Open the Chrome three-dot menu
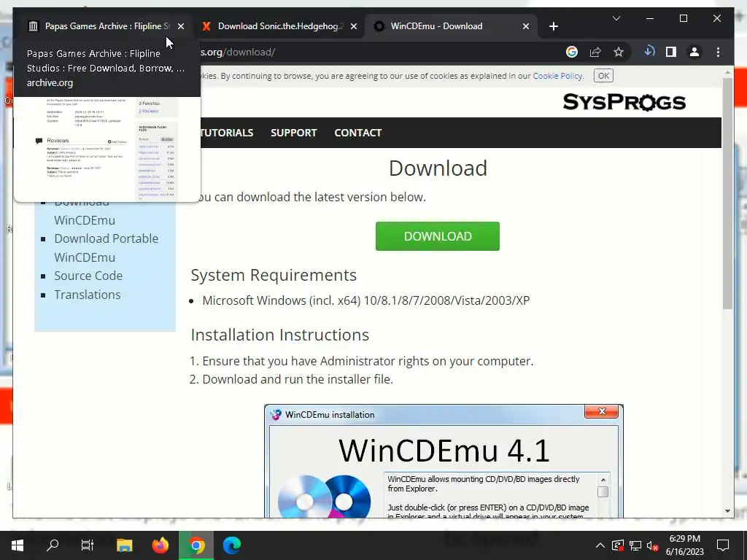This screenshot has width=747, height=560. pyautogui.click(x=718, y=52)
